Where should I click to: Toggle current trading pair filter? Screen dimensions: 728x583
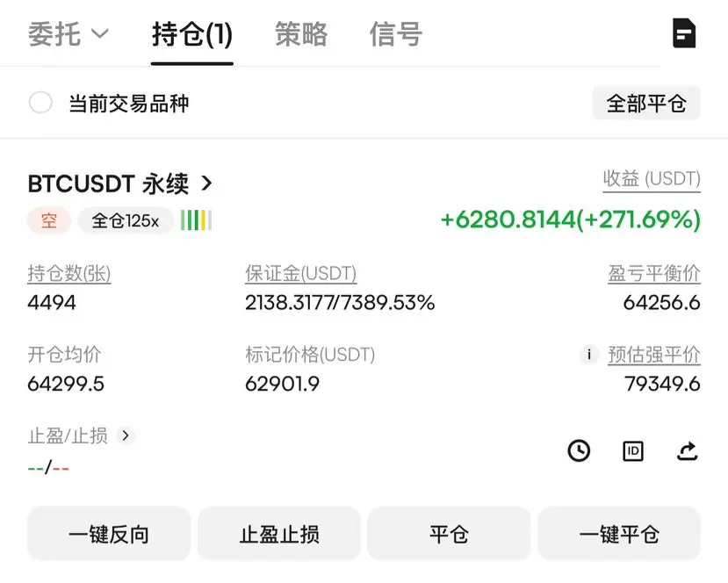[x=40, y=103]
